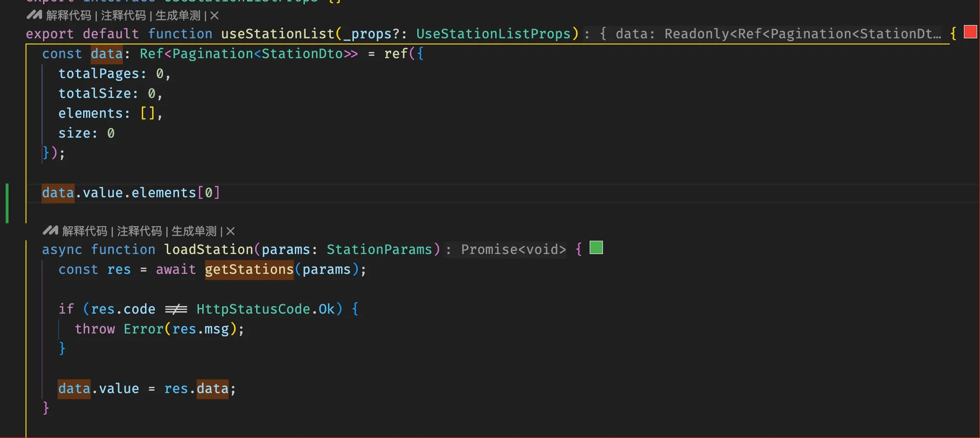Click 生成单测 above the useStationList function
Viewport: 980px width, 438px height.
pyautogui.click(x=178, y=16)
